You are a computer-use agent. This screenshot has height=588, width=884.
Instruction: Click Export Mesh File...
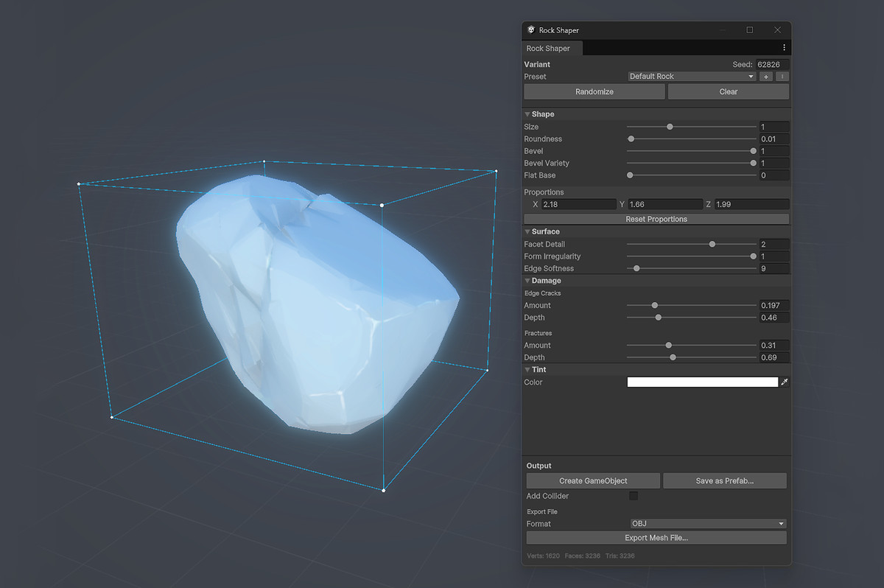(656, 538)
